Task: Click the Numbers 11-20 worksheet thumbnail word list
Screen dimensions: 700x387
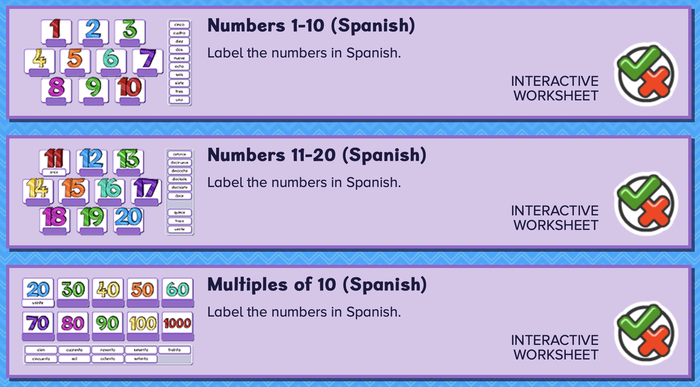Action: [180, 192]
